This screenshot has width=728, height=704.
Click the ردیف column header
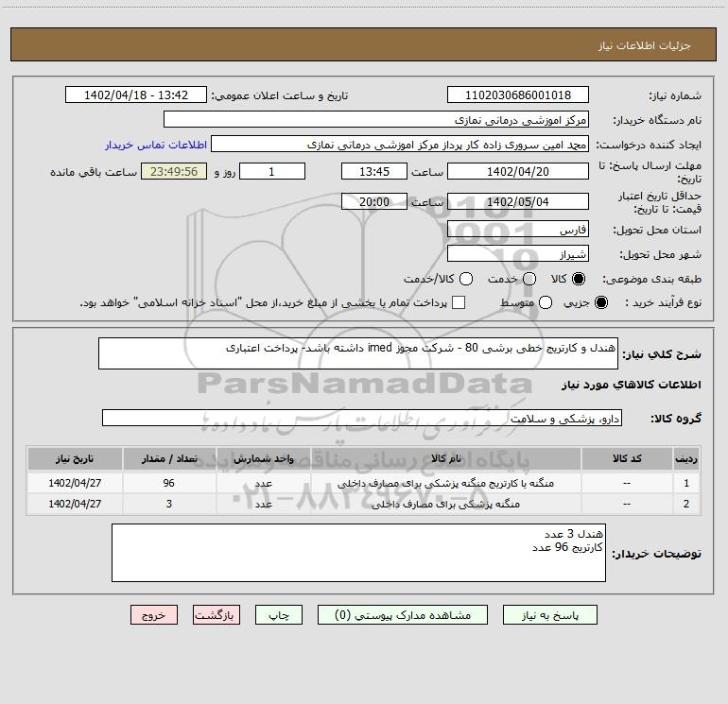point(686,458)
